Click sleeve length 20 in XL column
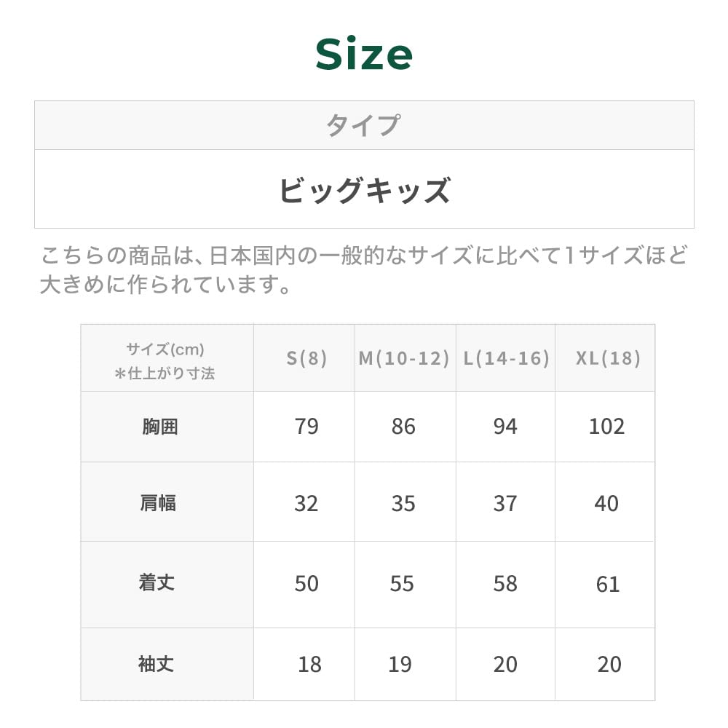728x728 pixels. 609,664
